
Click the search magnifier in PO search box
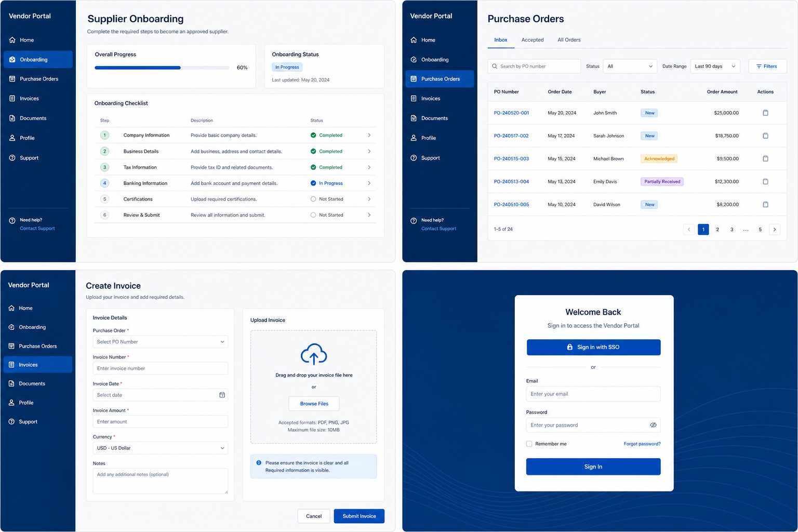[x=495, y=66]
